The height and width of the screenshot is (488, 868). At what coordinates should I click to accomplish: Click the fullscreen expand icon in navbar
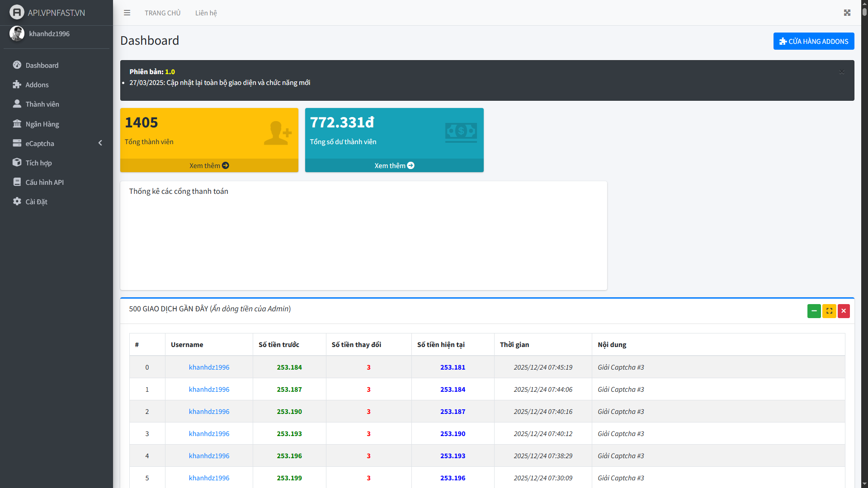pyautogui.click(x=847, y=13)
